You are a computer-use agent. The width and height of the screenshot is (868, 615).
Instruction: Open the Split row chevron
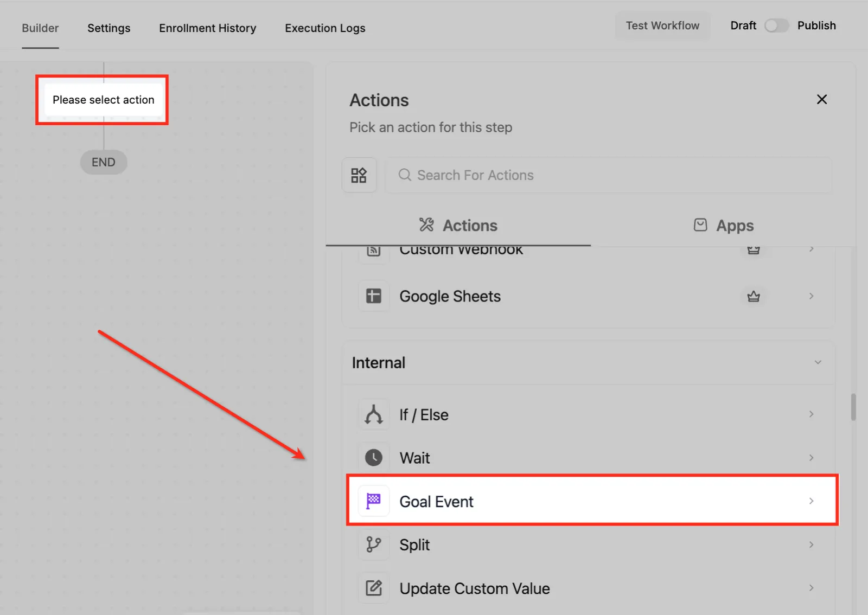[x=811, y=544]
